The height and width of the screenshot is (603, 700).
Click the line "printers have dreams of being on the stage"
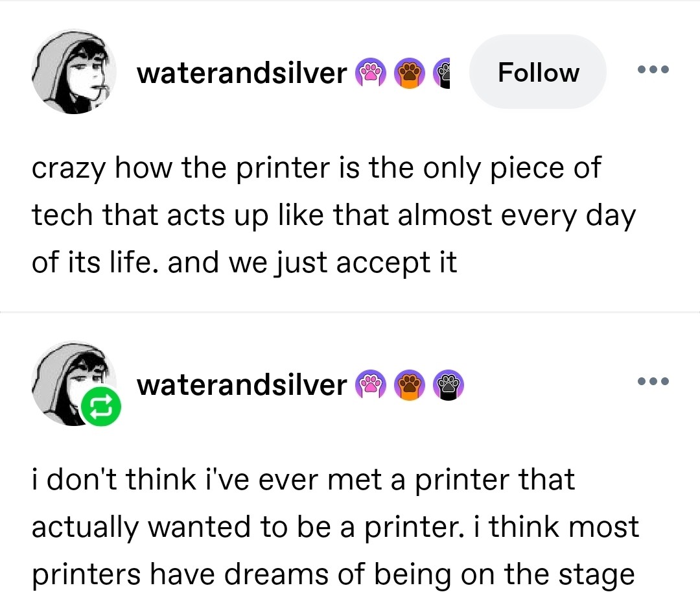(332, 574)
